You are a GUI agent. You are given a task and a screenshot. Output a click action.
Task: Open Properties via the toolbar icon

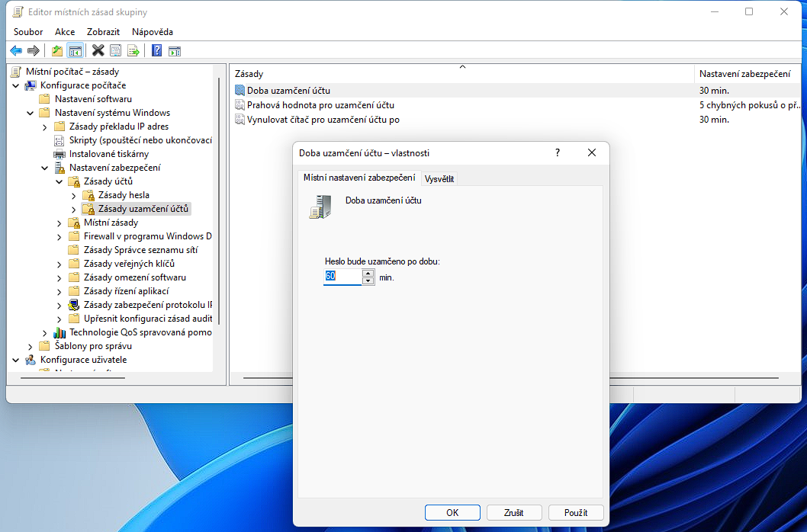115,51
